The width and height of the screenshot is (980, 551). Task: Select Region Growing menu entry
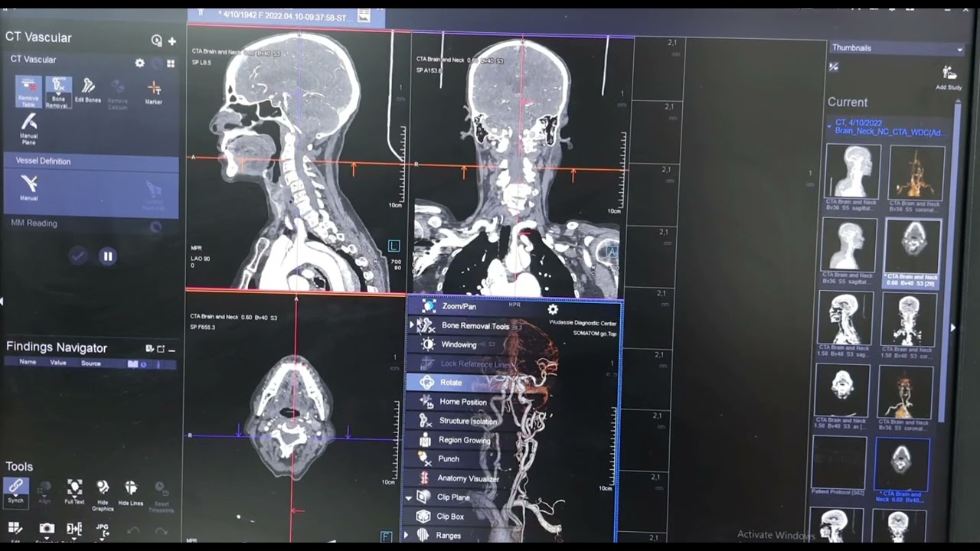point(465,440)
